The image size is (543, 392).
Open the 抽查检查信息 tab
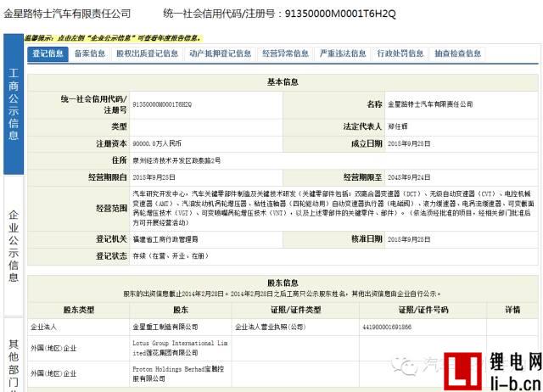(x=457, y=53)
